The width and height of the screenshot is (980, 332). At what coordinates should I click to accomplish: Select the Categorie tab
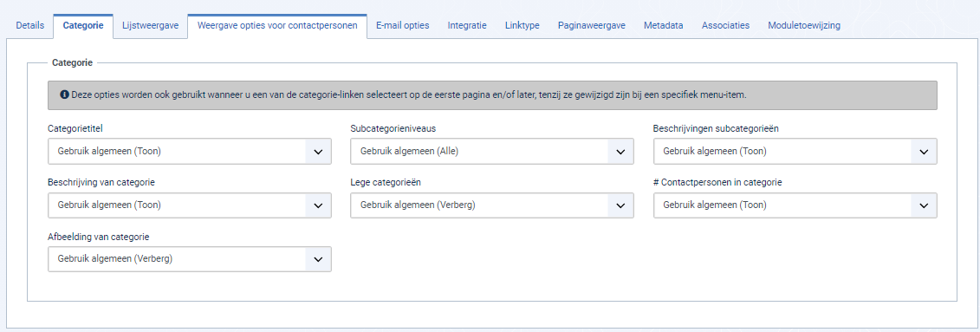[83, 26]
